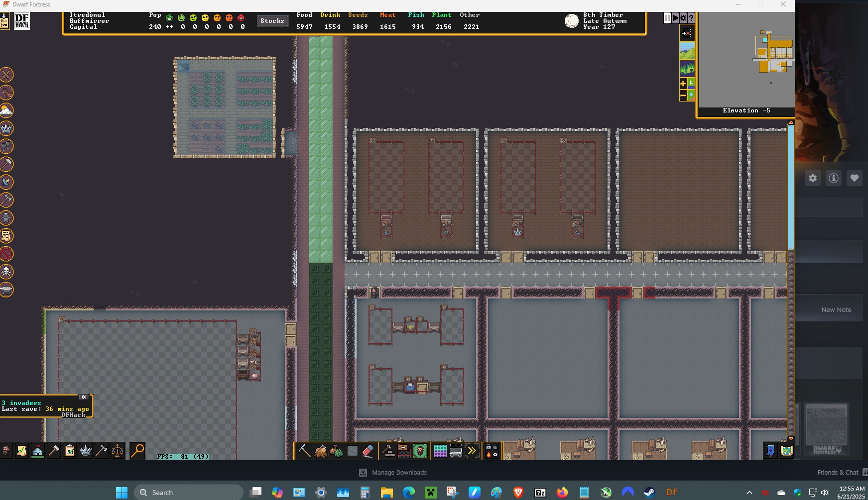Open the justice scales menu
The height and width of the screenshot is (500, 868).
118,451
